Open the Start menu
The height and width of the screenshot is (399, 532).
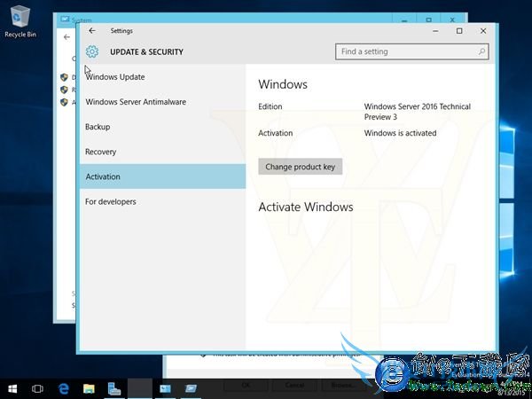[12, 388]
